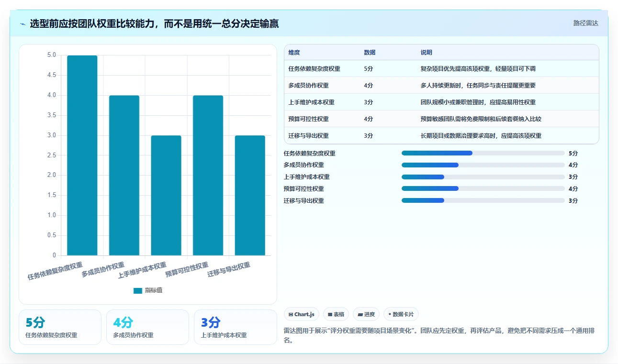The image size is (618, 364).
Task: Select the chart bar for 迁移与导出权重
Action: click(250, 196)
